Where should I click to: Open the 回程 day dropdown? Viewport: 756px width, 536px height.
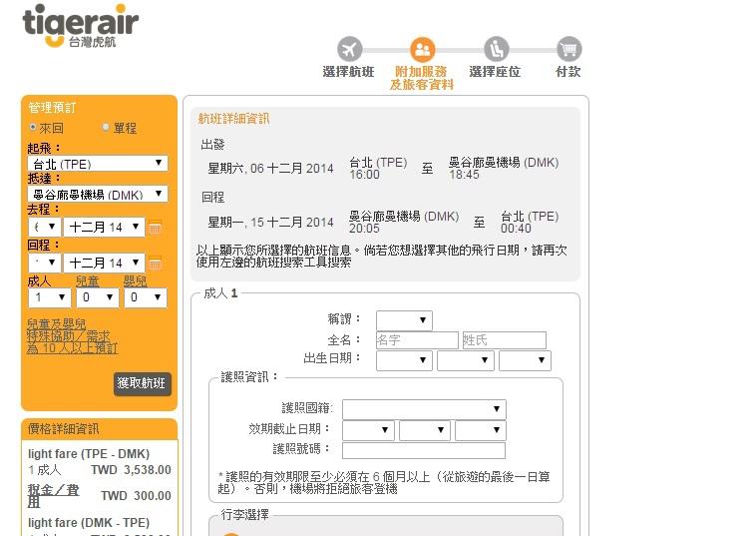tap(44, 263)
